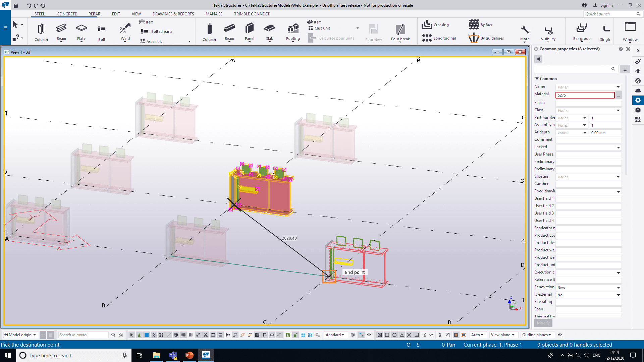Viewport: 644px width, 362px height.
Task: Open the EDIT ribbon tab
Action: (x=116, y=14)
